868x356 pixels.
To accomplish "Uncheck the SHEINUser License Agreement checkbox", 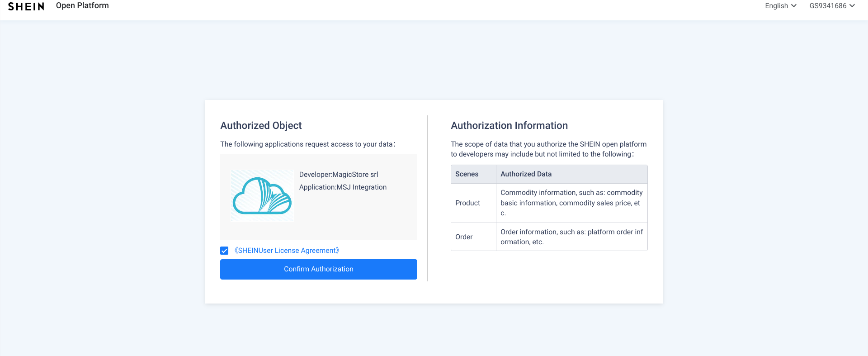I will pos(224,251).
